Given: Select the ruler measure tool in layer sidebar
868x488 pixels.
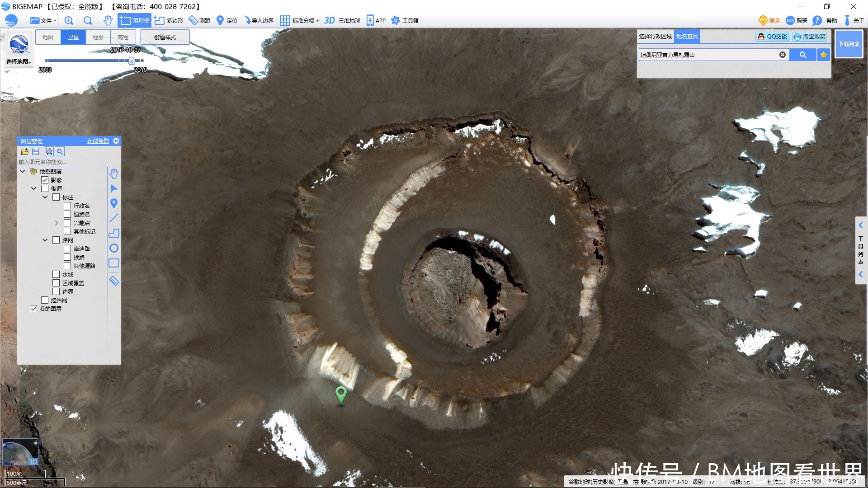Looking at the screenshot, I should click(114, 281).
